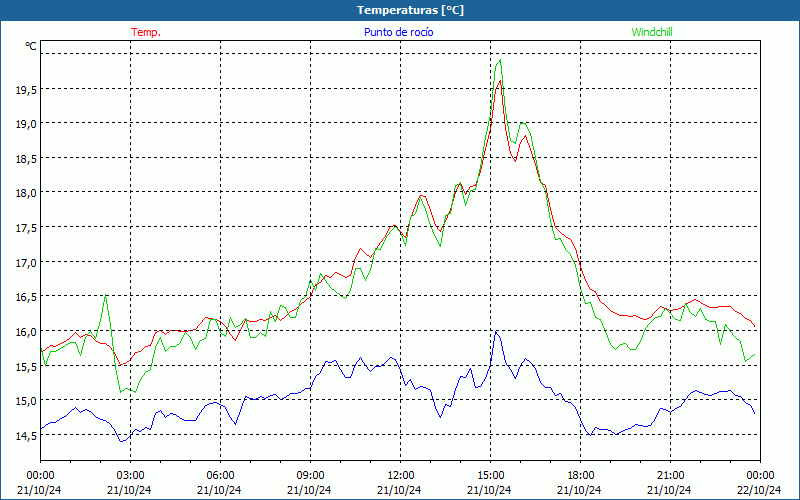Screen dimensions: 800x500
Task: Click the 22/10/24 date label
Action: (760, 490)
